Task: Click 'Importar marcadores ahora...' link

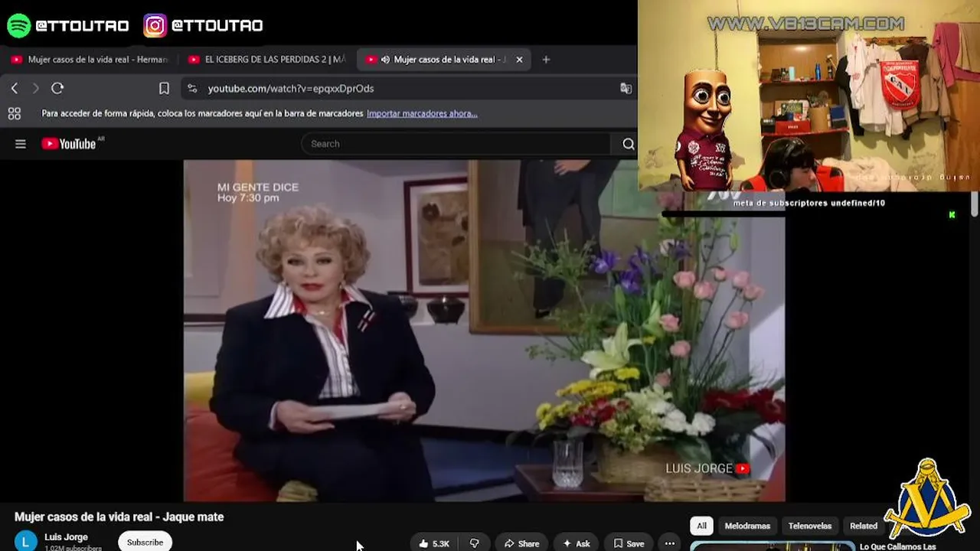Action: pyautogui.click(x=422, y=114)
